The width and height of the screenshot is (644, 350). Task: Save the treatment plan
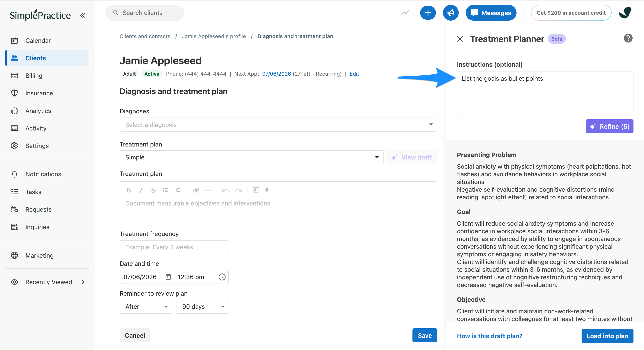[425, 336]
